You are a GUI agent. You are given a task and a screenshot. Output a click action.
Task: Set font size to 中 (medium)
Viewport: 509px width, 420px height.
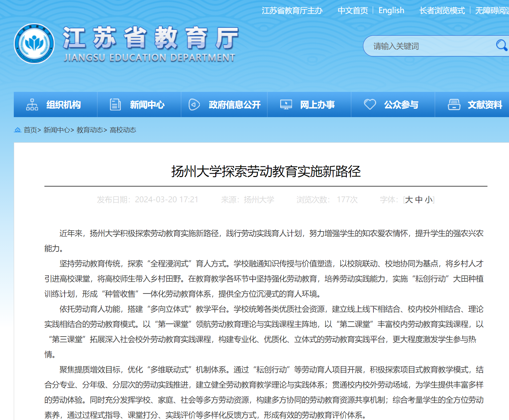click(x=419, y=200)
